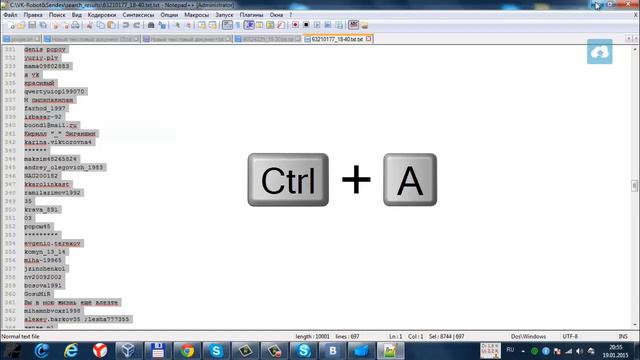Click line 'qwertyuiop199970'
Screen dimensions: 640x360
click(54, 91)
